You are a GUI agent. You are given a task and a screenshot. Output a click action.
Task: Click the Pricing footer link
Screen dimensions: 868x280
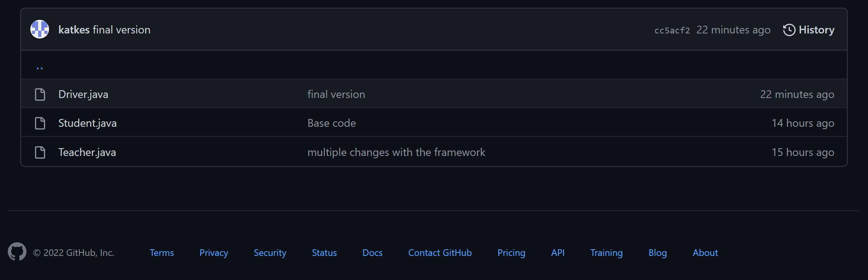(x=511, y=252)
